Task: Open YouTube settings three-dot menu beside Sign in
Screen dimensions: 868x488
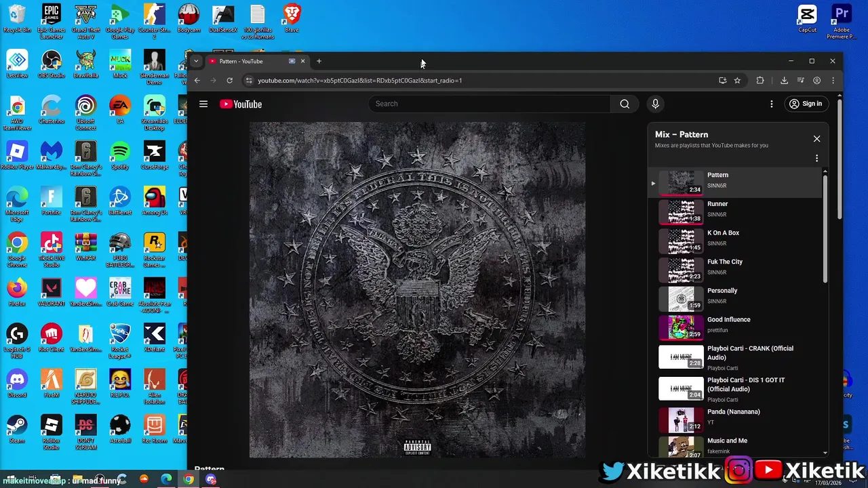Action: click(771, 104)
